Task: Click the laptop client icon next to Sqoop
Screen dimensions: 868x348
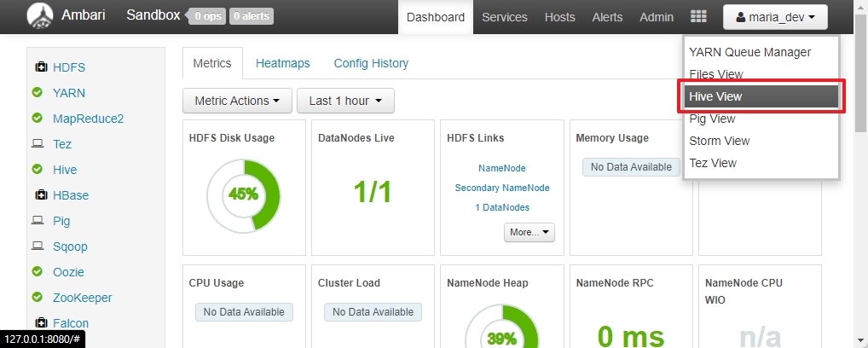Action: point(38,246)
